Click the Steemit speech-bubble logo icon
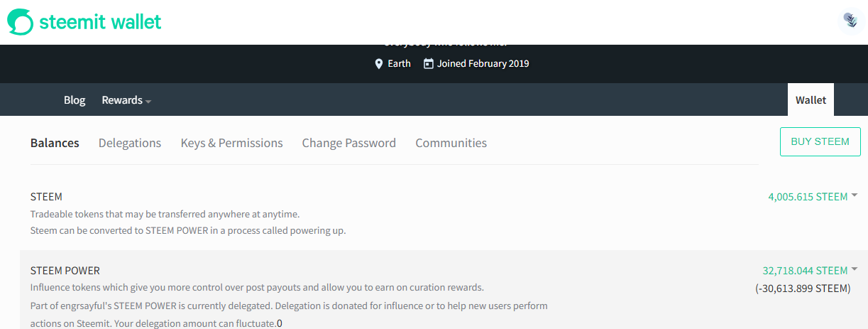 point(20,21)
